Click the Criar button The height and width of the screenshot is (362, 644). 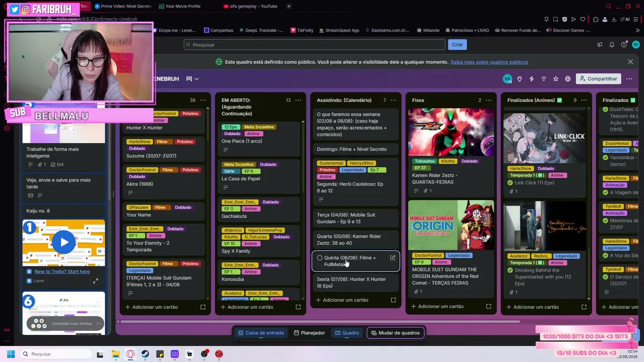pyautogui.click(x=457, y=45)
